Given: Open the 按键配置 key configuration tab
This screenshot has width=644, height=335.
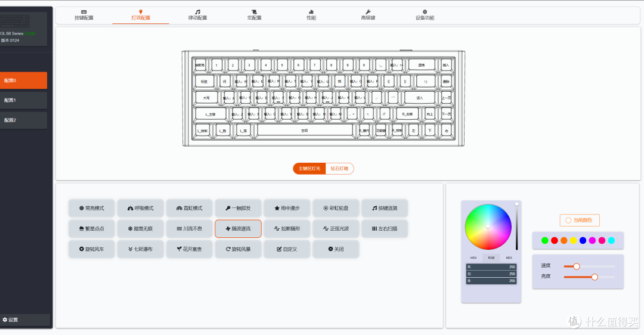Looking at the screenshot, I should pyautogui.click(x=84, y=15).
